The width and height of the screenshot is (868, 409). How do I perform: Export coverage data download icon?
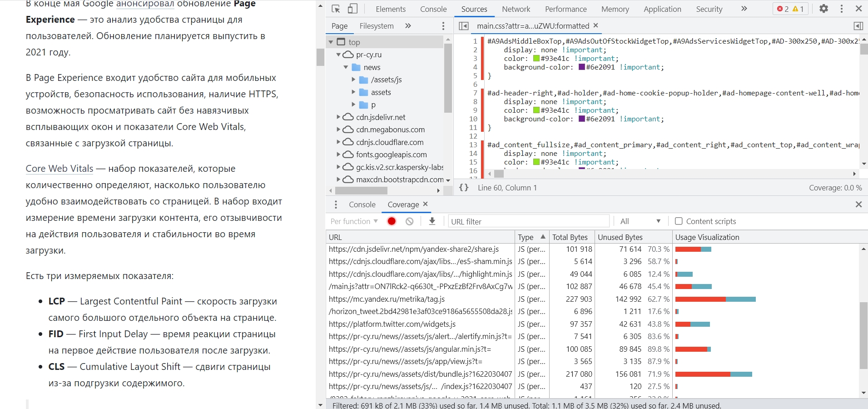[x=432, y=221]
